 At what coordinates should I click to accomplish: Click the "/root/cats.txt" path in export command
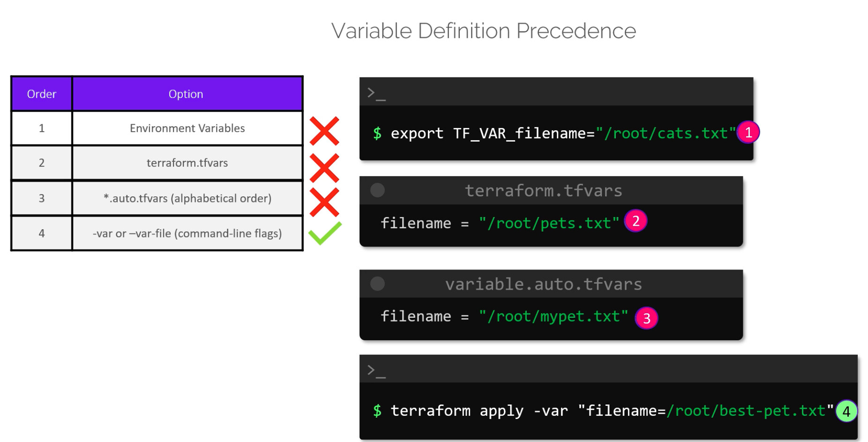666,134
